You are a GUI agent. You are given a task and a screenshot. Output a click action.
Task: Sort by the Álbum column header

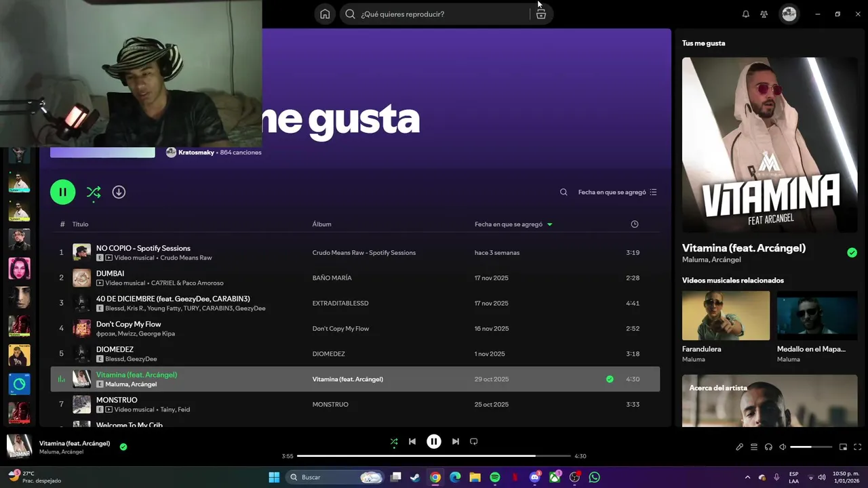[321, 224]
